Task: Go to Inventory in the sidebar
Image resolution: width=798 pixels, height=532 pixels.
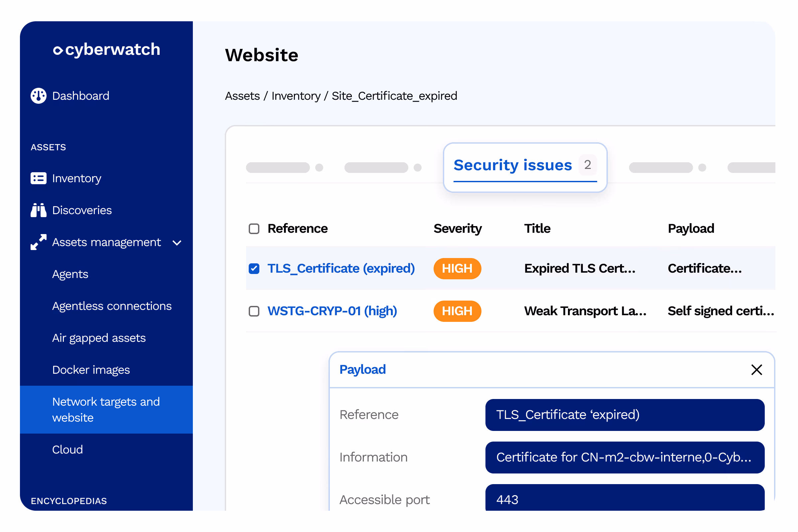Action: coord(77,179)
